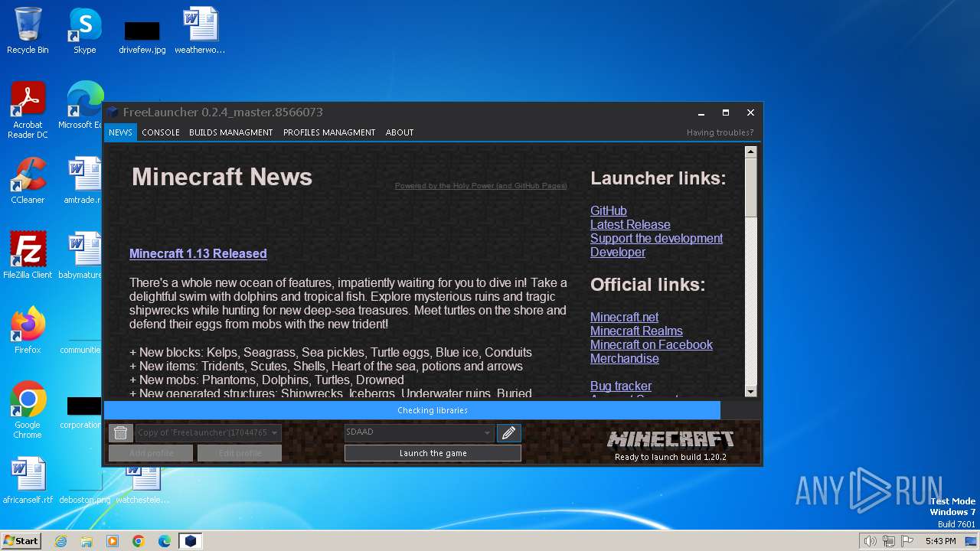980x551 pixels.
Task: Click the Edit profile button
Action: pyautogui.click(x=240, y=453)
